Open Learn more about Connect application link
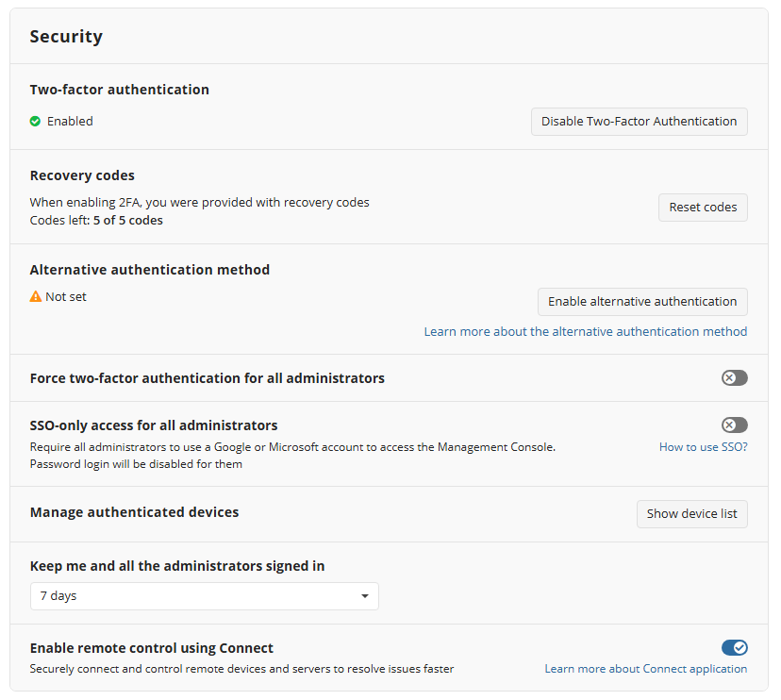This screenshot has height=700, width=781. (x=645, y=669)
